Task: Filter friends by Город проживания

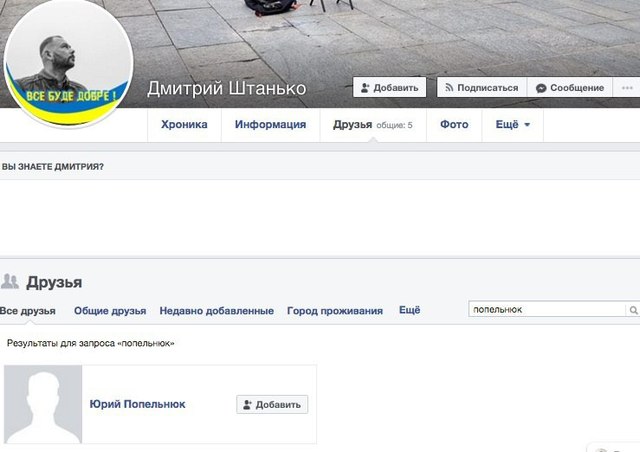Action: tap(335, 311)
